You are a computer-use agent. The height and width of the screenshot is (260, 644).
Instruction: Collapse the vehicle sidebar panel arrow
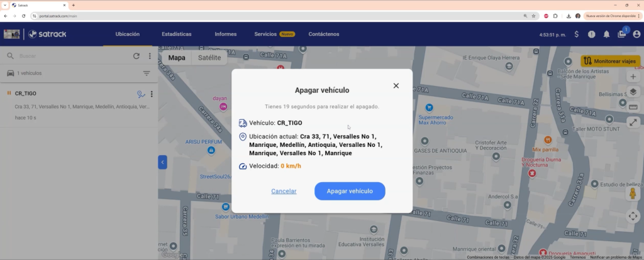tap(162, 162)
